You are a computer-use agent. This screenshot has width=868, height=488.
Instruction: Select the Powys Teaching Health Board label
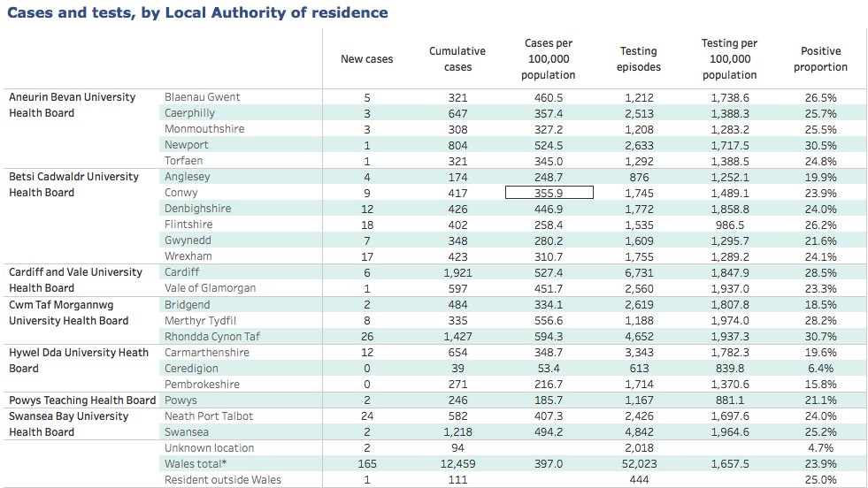tap(82, 400)
